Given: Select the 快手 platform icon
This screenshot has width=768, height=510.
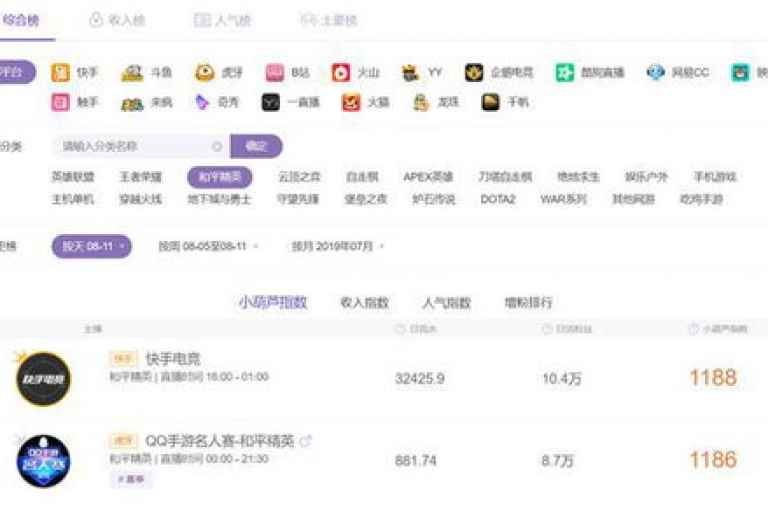Looking at the screenshot, I should coord(60,73).
